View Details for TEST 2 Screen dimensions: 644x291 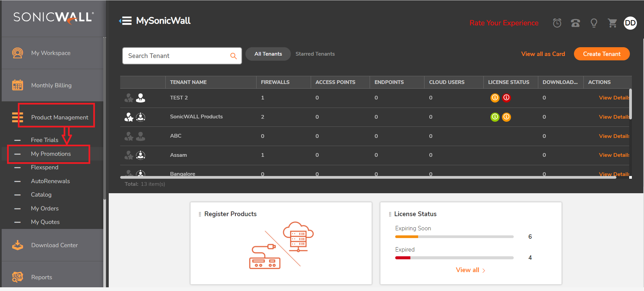pos(614,98)
